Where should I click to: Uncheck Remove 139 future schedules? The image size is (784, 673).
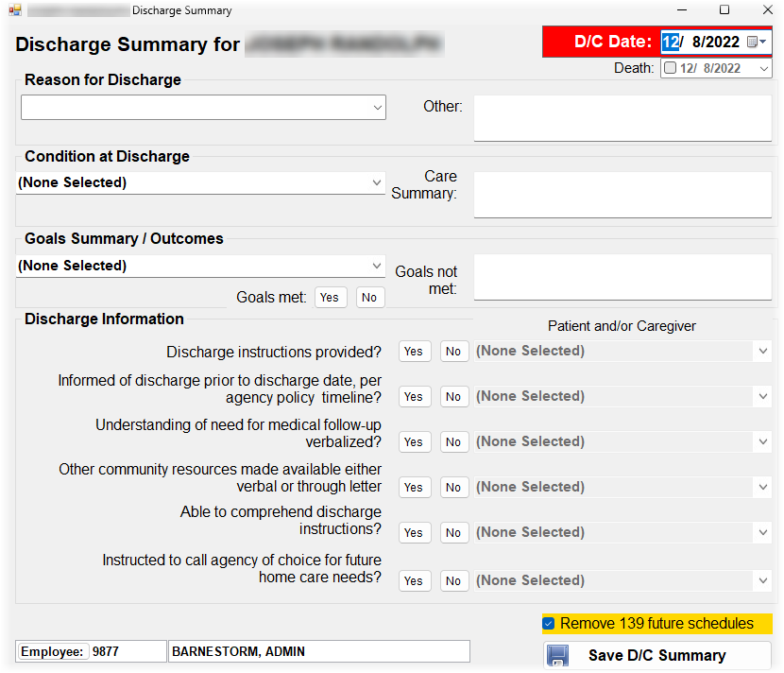(x=549, y=624)
